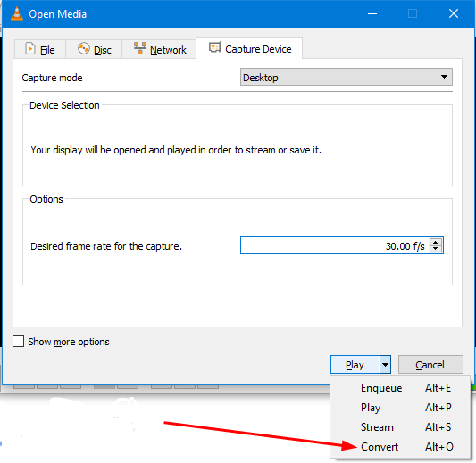Click 'Desired frame rate for the capture.' text
The height and width of the screenshot is (463, 476).
[106, 246]
